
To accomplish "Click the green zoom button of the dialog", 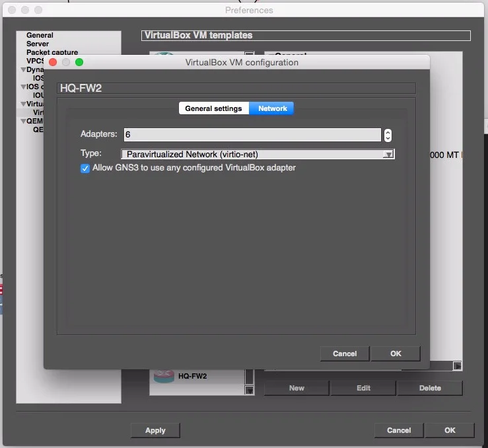I will coord(79,62).
